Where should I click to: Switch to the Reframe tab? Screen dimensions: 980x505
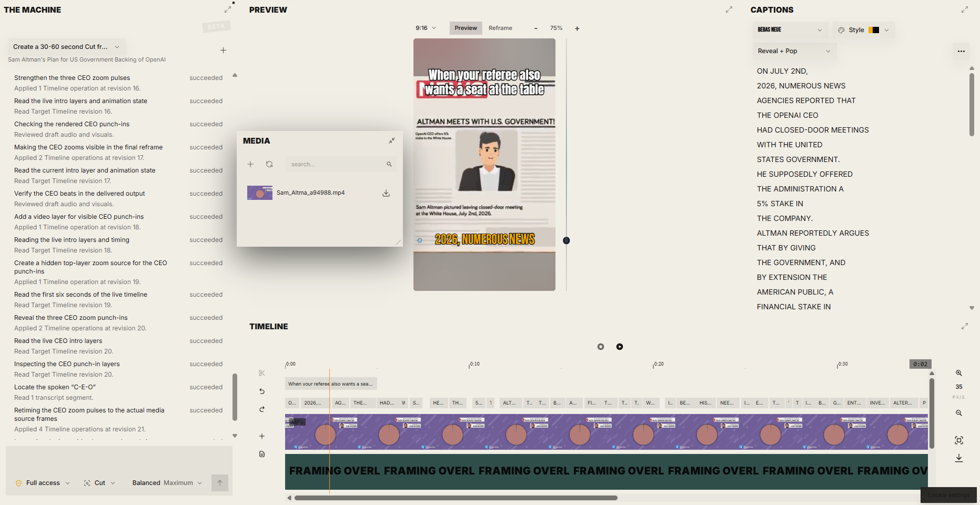point(500,28)
